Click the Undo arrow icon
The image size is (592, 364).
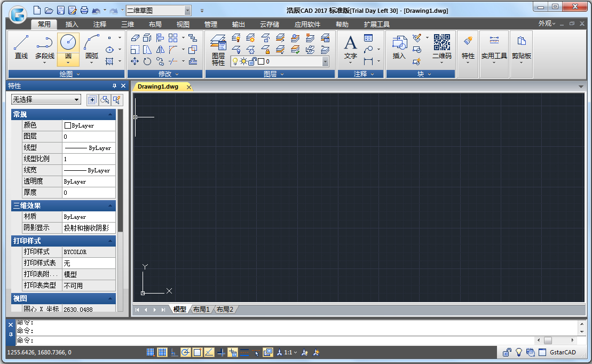[96, 11]
